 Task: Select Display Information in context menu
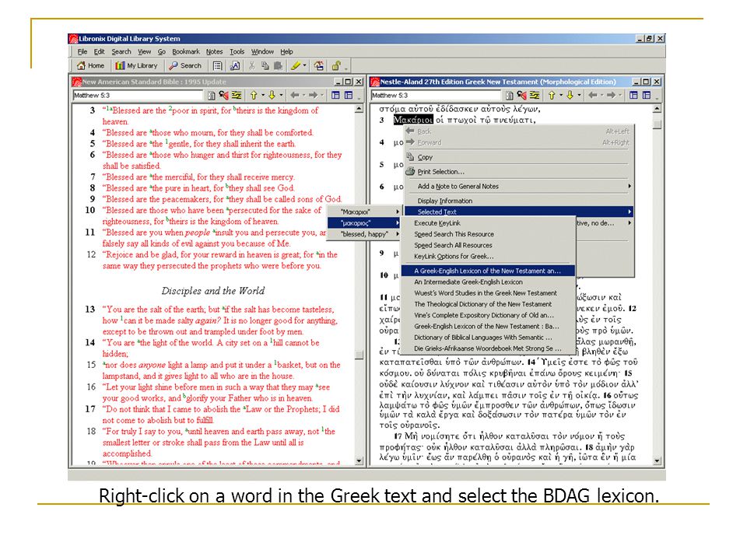[x=519, y=201]
